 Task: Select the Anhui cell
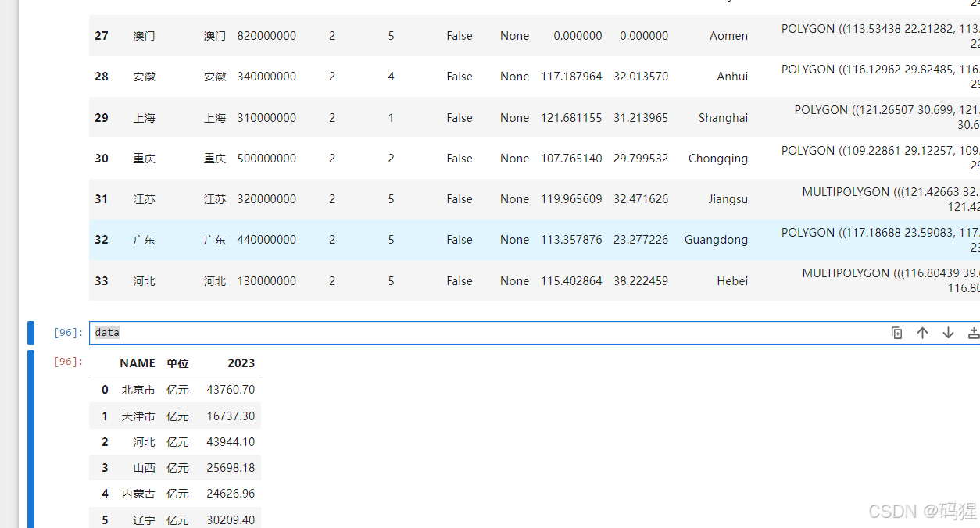coord(732,77)
